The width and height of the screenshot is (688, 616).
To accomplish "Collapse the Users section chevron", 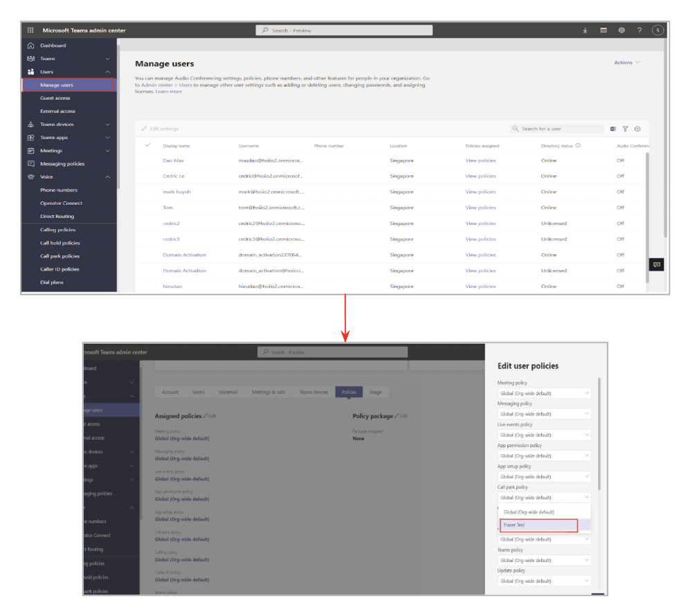I will tap(107, 72).
